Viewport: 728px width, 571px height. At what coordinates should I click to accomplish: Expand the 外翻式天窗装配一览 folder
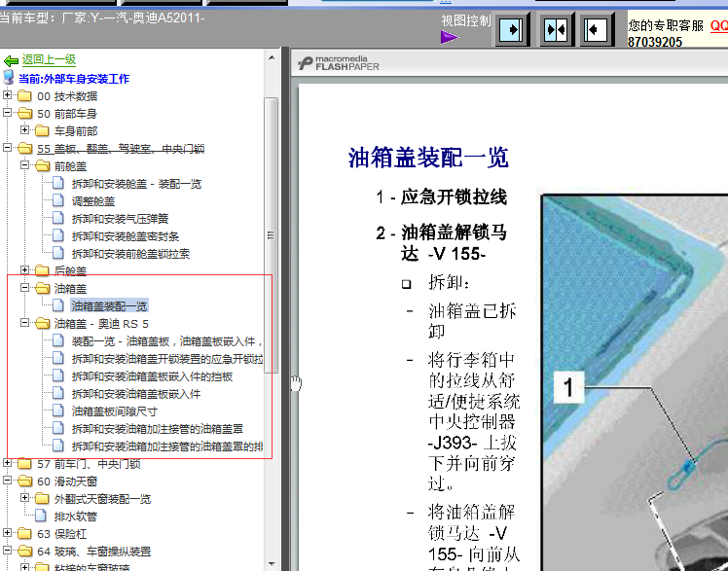(24, 498)
